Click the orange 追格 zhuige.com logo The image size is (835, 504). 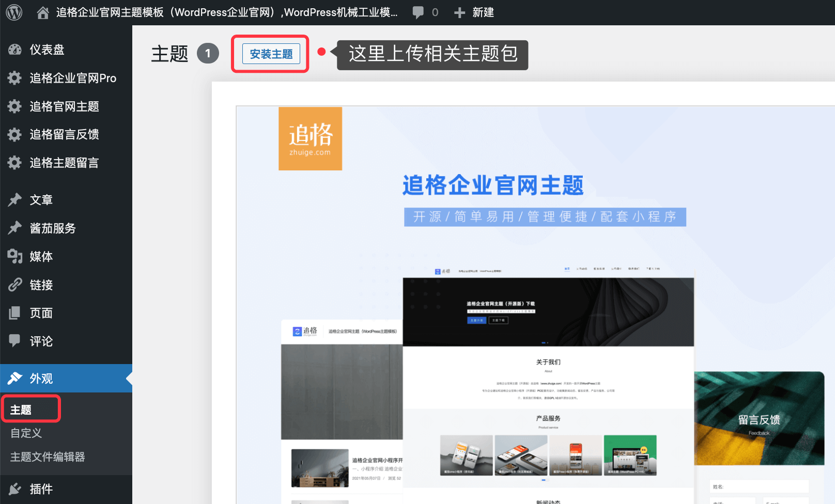pos(310,138)
